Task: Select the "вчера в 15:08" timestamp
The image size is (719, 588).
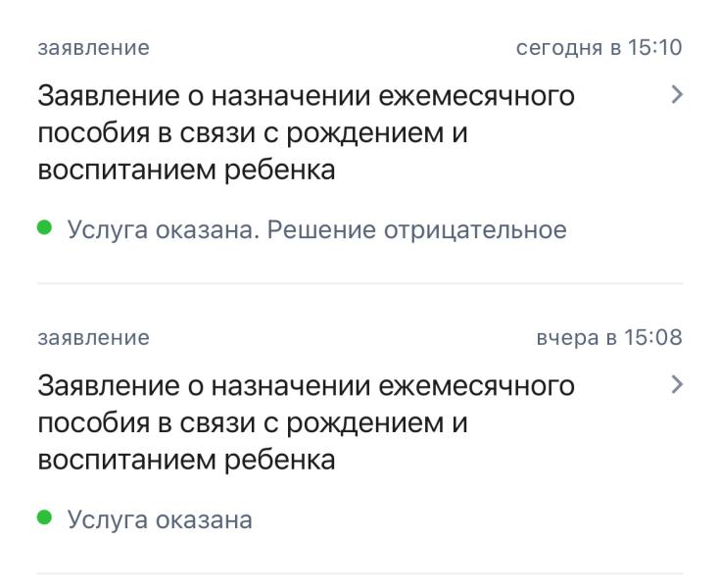Action: click(x=609, y=338)
